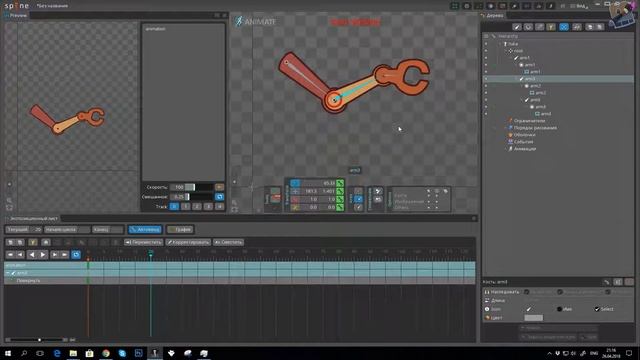Toggle visibility dot of root bone
This screenshot has width=640, height=360.
[x=486, y=51]
